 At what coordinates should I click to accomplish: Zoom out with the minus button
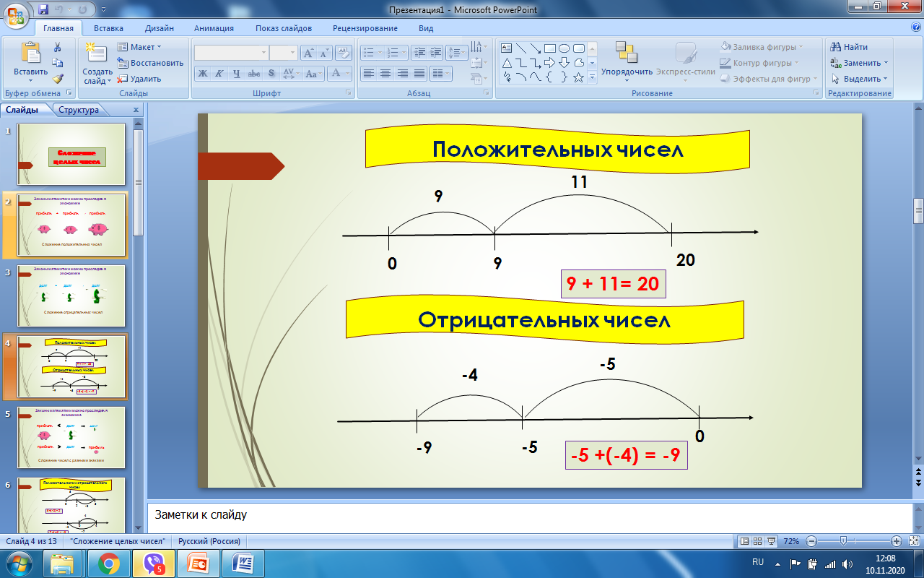pos(811,541)
